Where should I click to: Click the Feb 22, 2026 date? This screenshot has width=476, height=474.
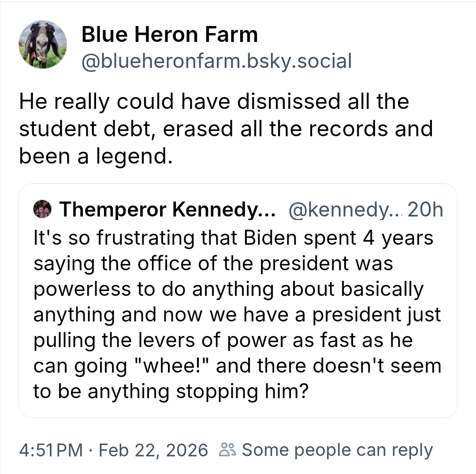(x=153, y=450)
